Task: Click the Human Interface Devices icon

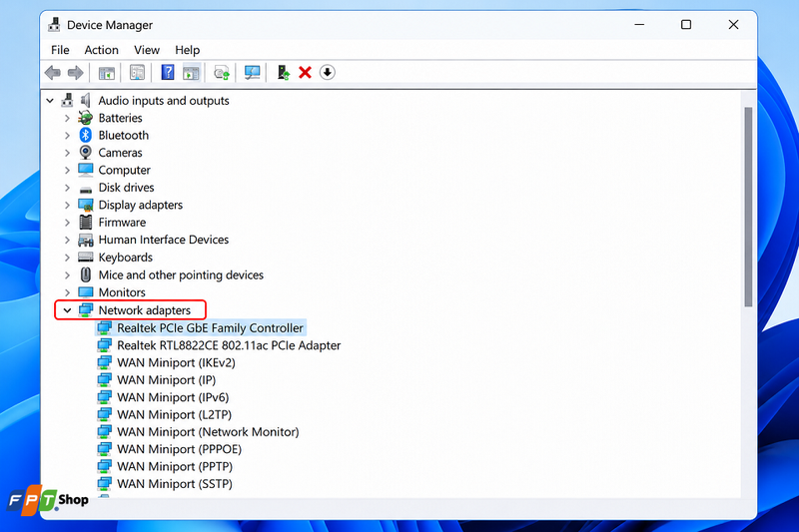Action: pos(86,240)
